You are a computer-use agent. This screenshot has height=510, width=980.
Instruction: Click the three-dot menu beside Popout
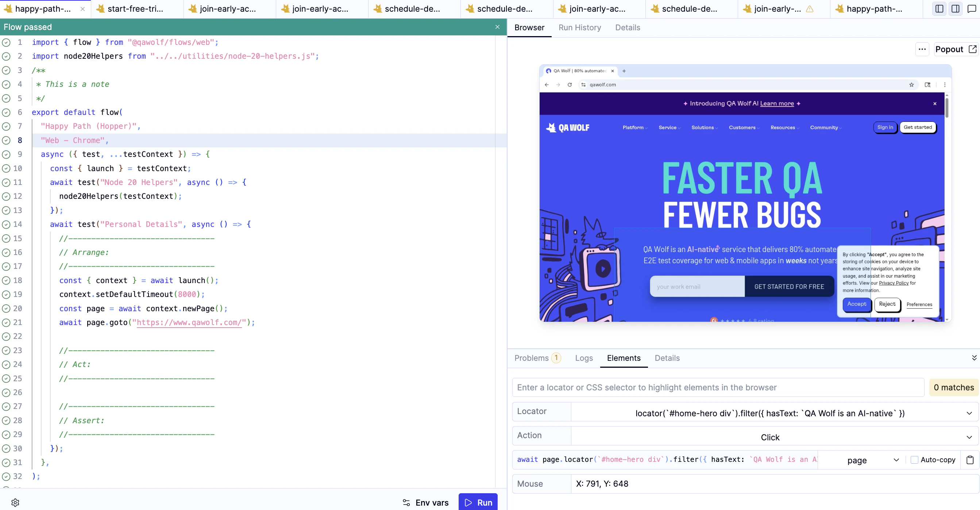click(922, 49)
